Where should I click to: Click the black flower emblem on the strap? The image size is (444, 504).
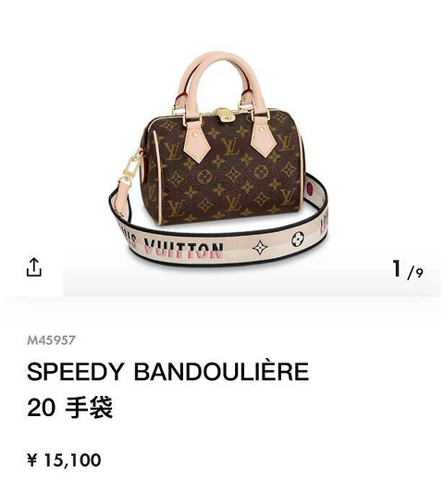(298, 240)
